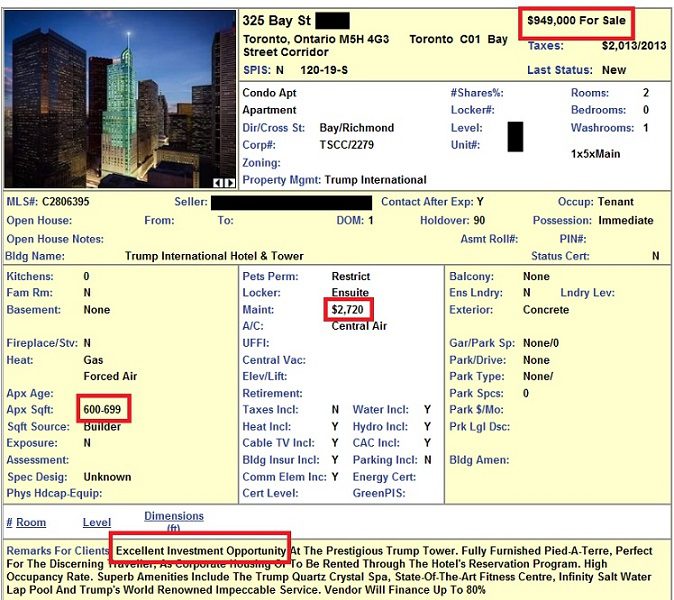Click the SPIS code 120-19-S
Viewport: 674px width, 600px height.
click(324, 70)
